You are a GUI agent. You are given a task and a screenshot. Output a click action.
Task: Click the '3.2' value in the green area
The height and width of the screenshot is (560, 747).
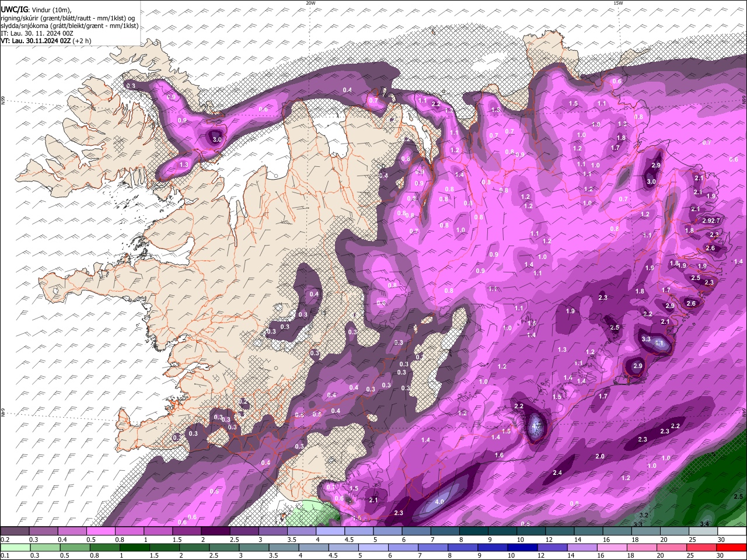[x=644, y=516]
